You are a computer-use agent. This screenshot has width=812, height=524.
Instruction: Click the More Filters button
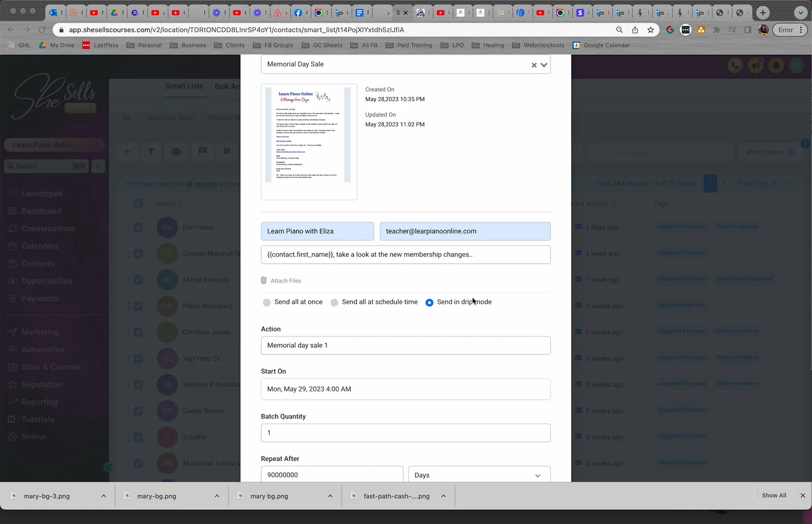[770, 152]
